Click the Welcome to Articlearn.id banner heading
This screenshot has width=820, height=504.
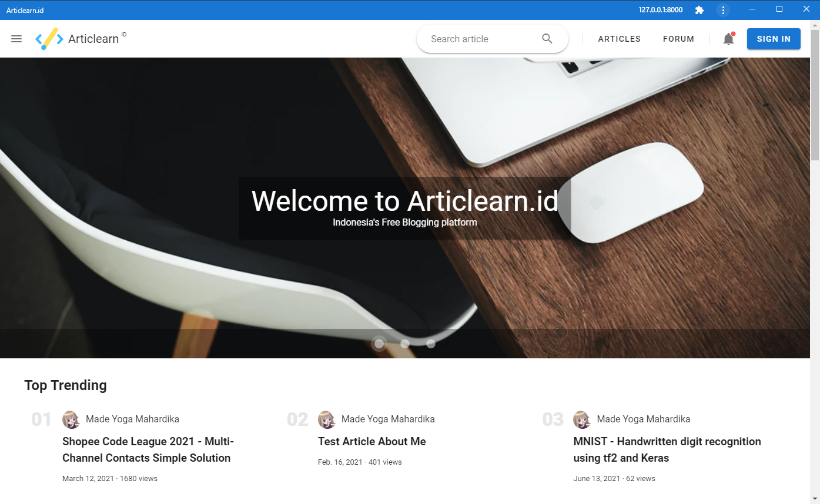pos(405,201)
